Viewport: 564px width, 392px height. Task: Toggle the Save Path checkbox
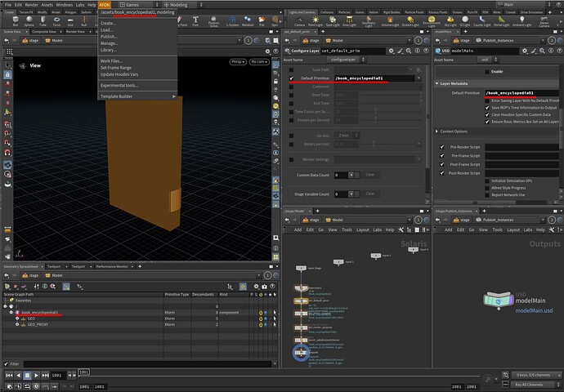(x=291, y=69)
